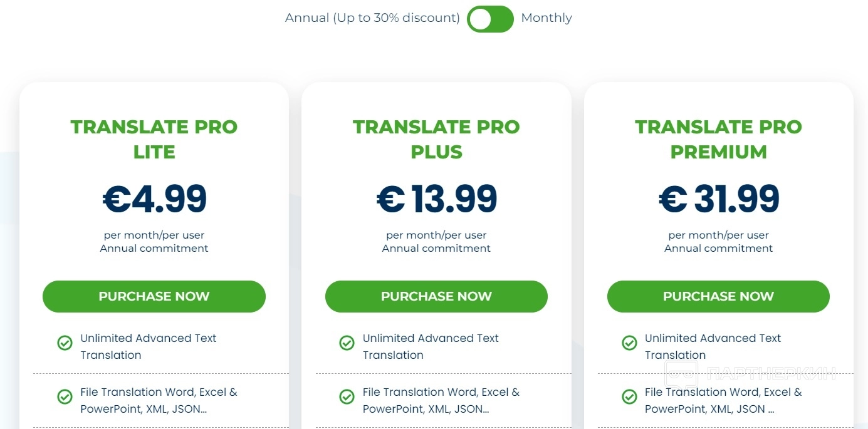Click the €4.99 price in Lite plan
868x429 pixels.
click(x=154, y=199)
